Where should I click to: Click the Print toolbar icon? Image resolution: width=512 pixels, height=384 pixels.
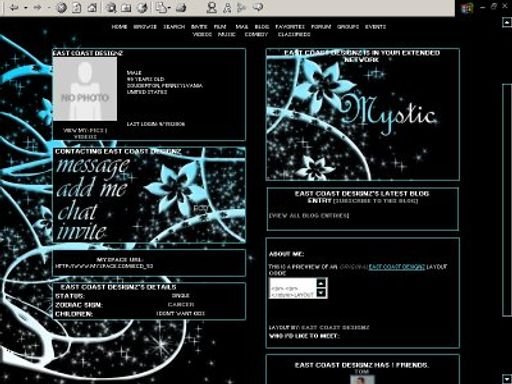coord(181,8)
